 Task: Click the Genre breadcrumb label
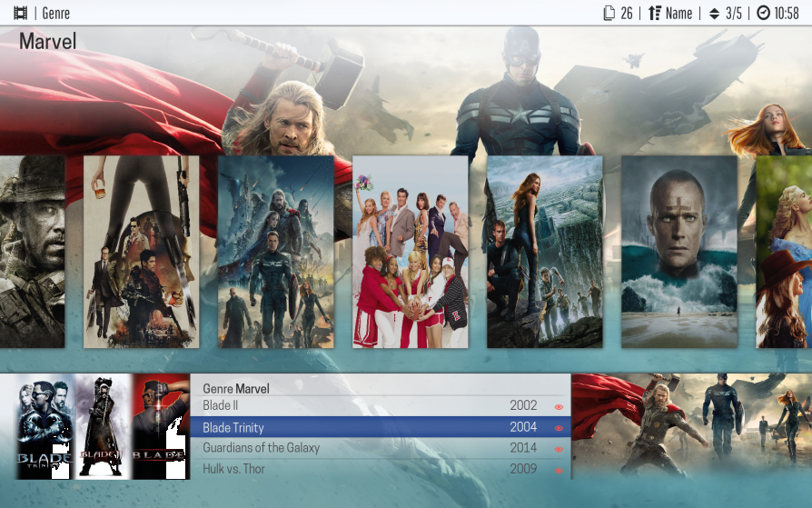tap(56, 13)
